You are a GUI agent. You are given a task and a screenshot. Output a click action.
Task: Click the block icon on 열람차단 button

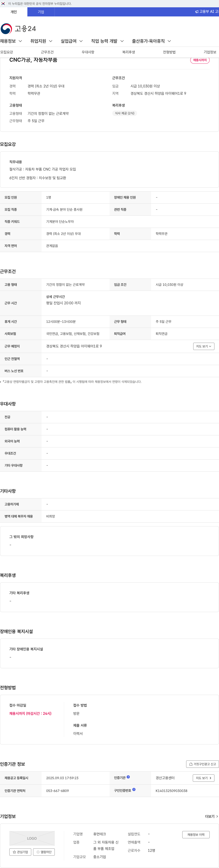pos(38,852)
